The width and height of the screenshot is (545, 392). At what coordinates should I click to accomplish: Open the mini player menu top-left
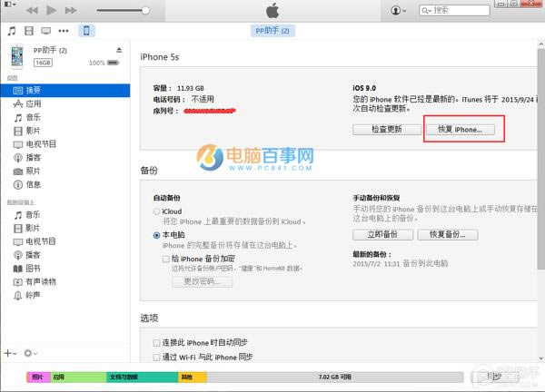(x=10, y=5)
